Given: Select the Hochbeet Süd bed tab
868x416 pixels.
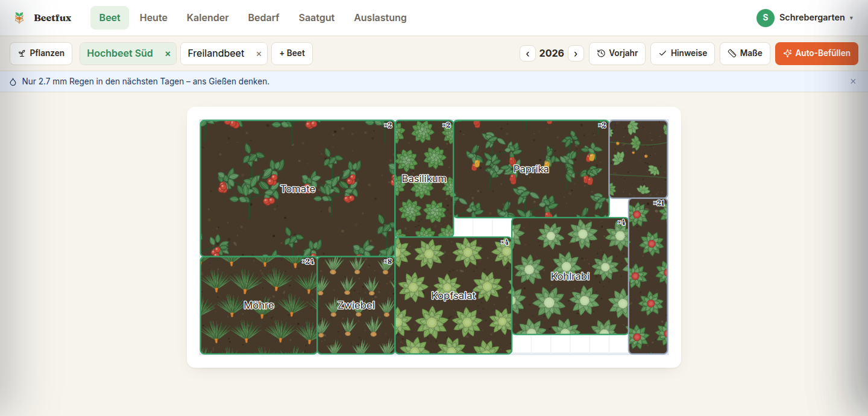Looking at the screenshot, I should (x=120, y=54).
